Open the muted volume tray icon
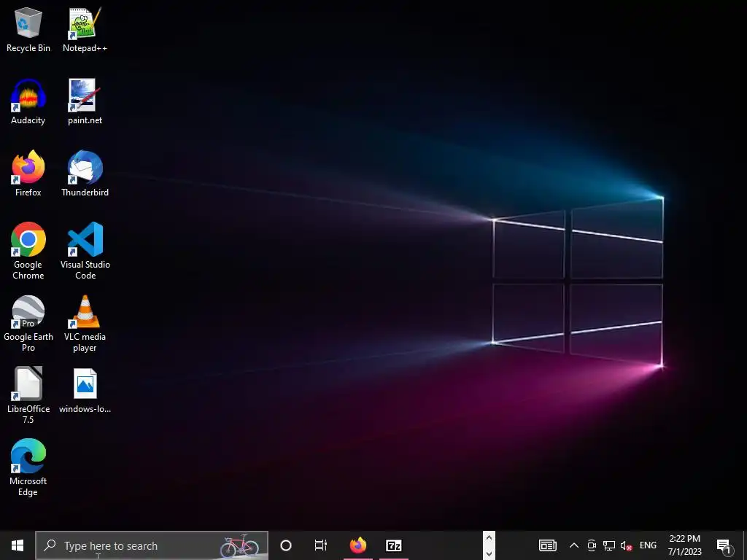This screenshot has height=560, width=747. tap(626, 545)
